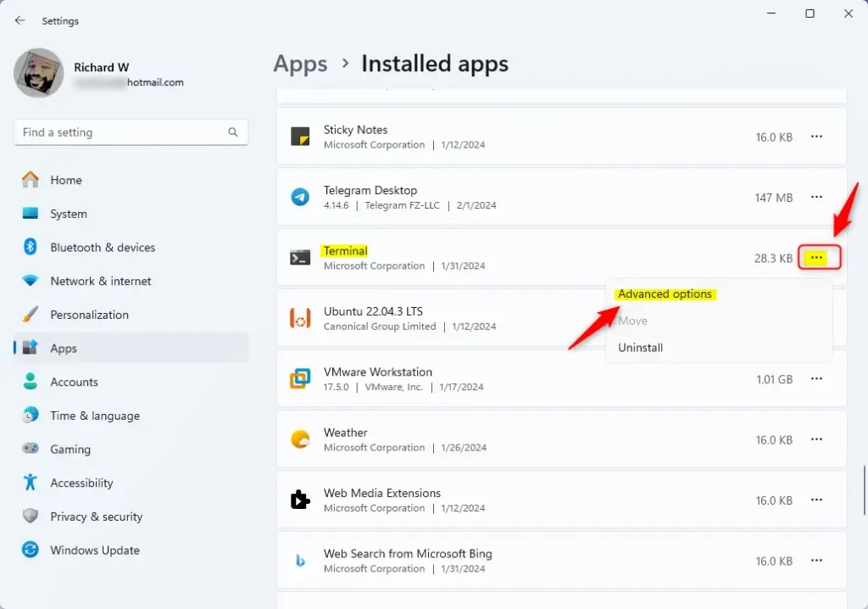Image resolution: width=868 pixels, height=609 pixels.
Task: Click the VMware Workstation app icon
Action: click(300, 378)
